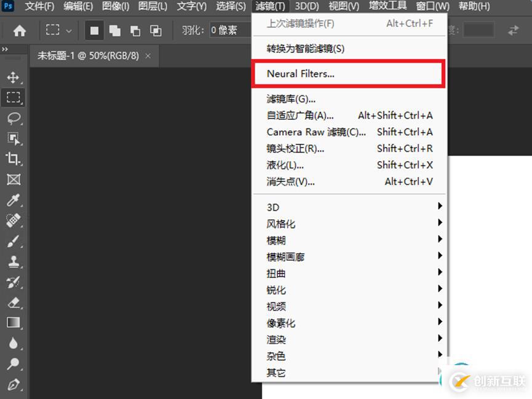Open the 窗口(W) menu
The height and width of the screenshot is (399, 532).
pos(432,6)
